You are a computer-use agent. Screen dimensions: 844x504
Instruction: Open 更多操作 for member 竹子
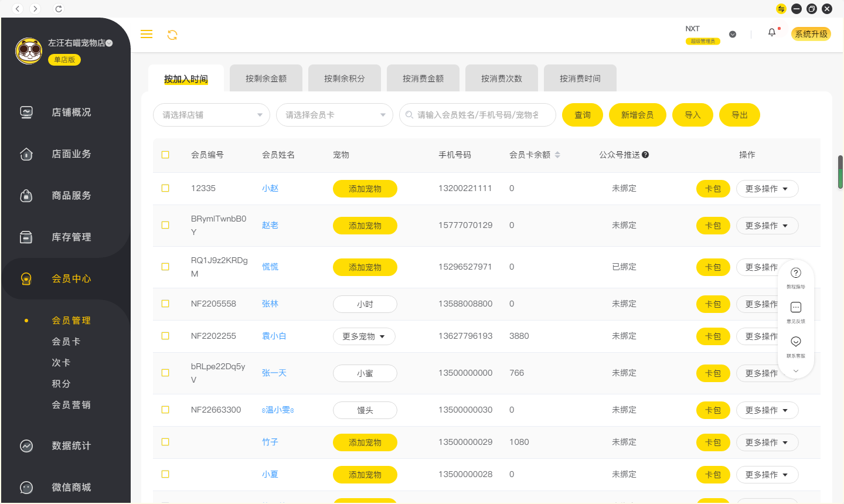coord(767,442)
